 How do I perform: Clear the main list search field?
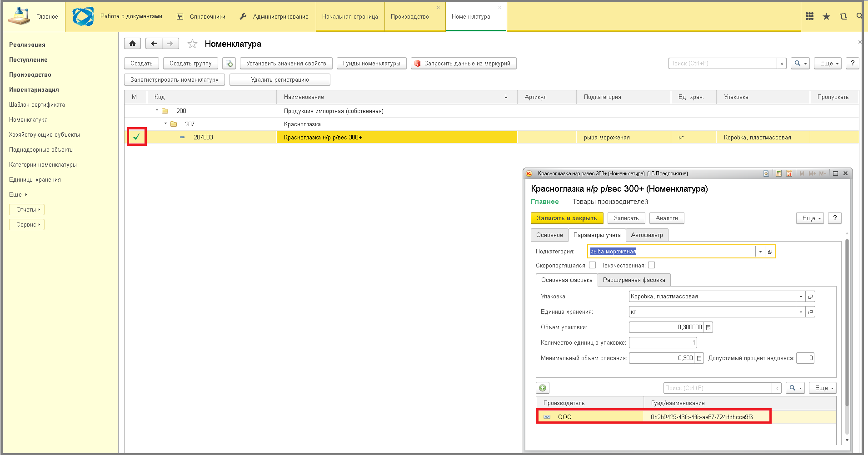[782, 64]
